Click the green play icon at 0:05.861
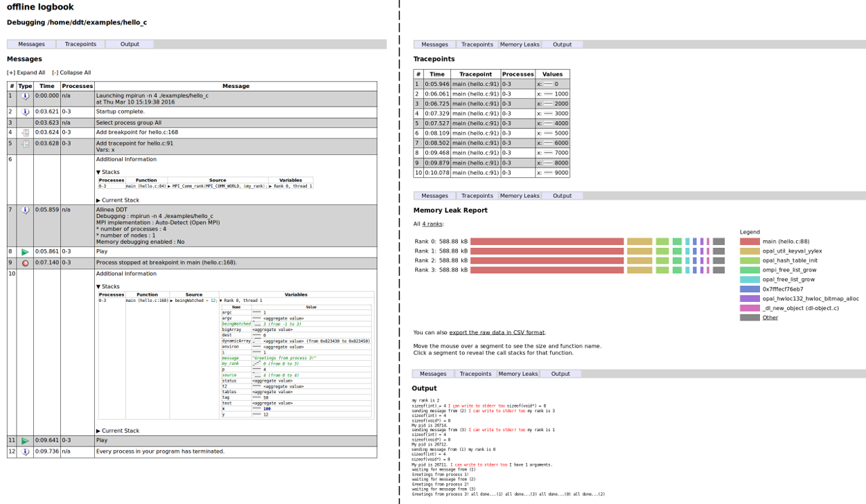866x504 pixels. click(25, 253)
